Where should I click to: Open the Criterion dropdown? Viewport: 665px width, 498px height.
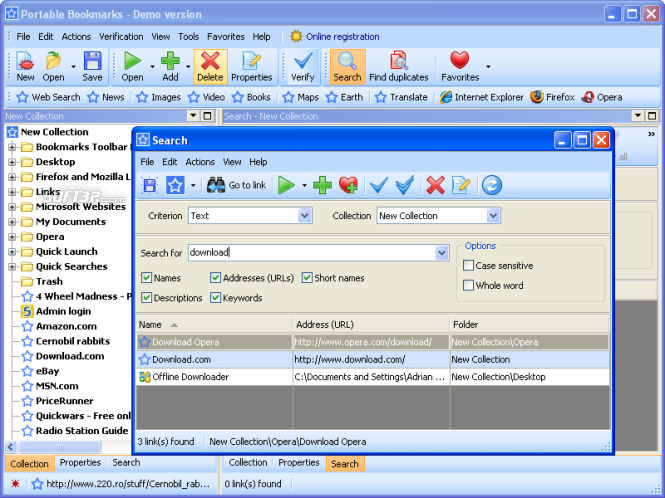pos(305,215)
